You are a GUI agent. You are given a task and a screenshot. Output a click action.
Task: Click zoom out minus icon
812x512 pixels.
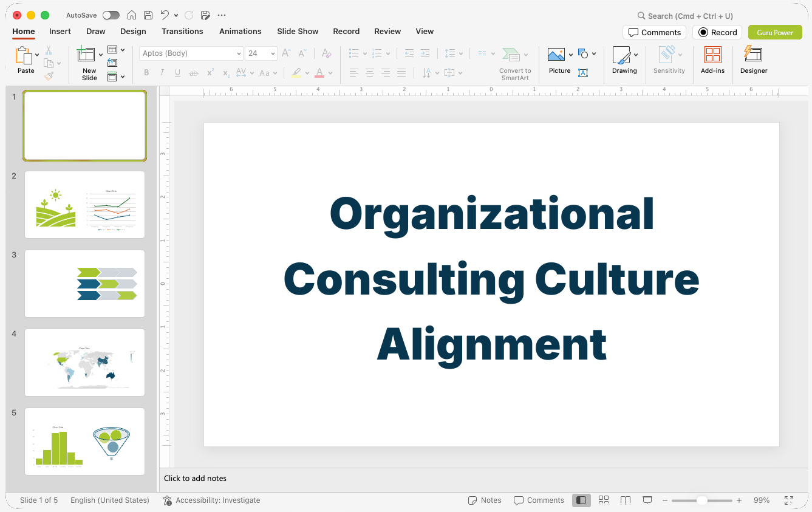coord(665,500)
